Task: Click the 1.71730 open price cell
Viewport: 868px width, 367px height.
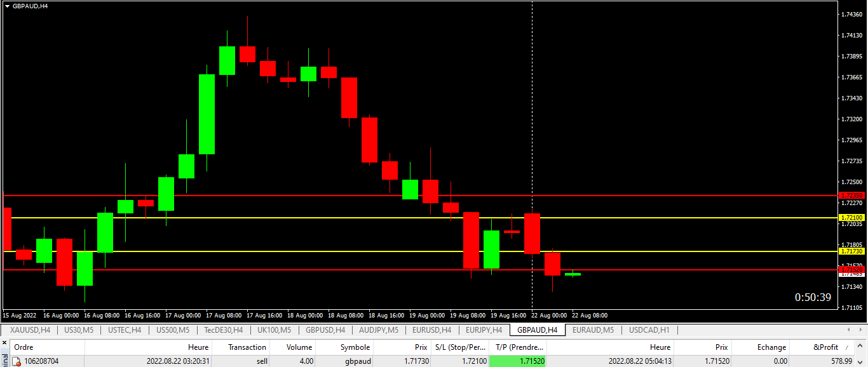Action: 402,361
